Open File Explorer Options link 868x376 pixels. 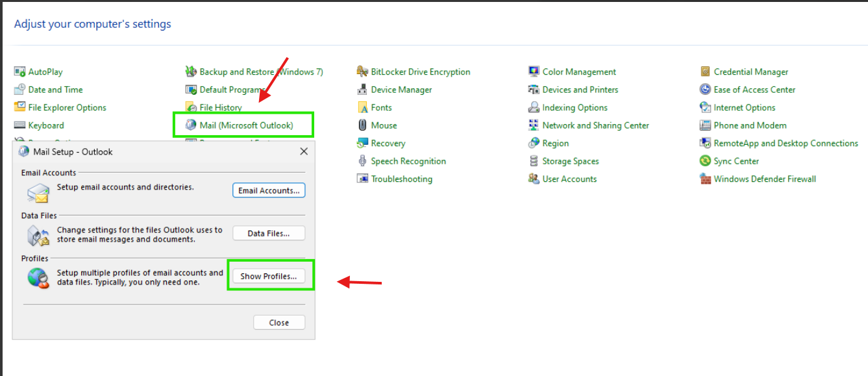click(67, 108)
